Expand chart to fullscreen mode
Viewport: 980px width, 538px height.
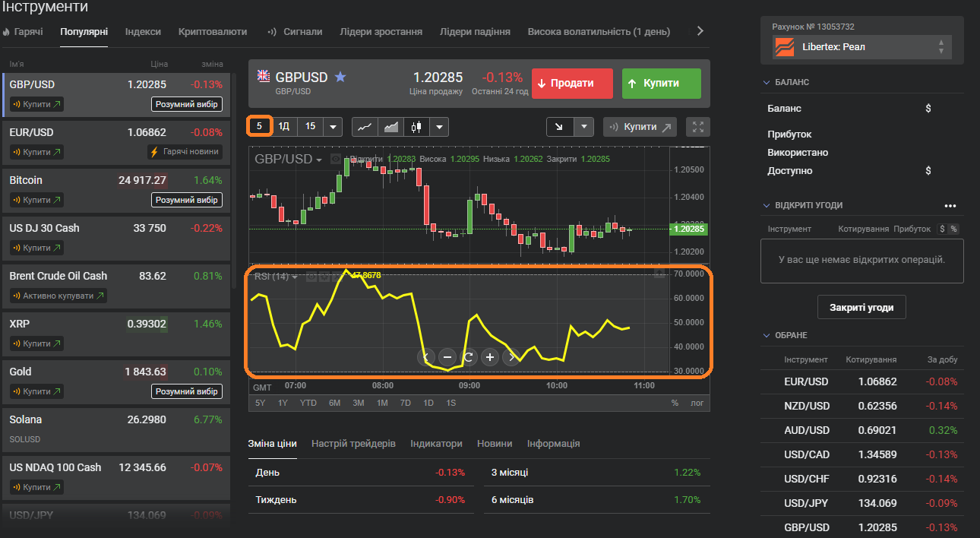pyautogui.click(x=697, y=127)
